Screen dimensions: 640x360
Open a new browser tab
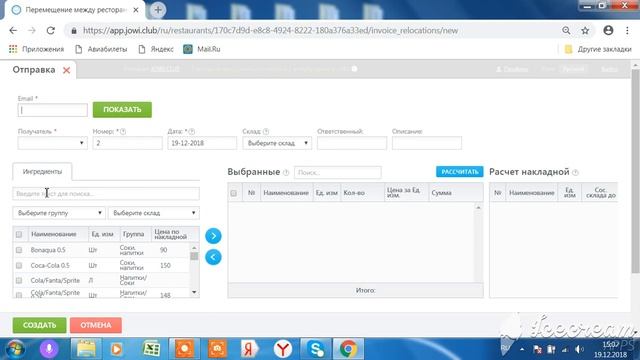point(158,10)
